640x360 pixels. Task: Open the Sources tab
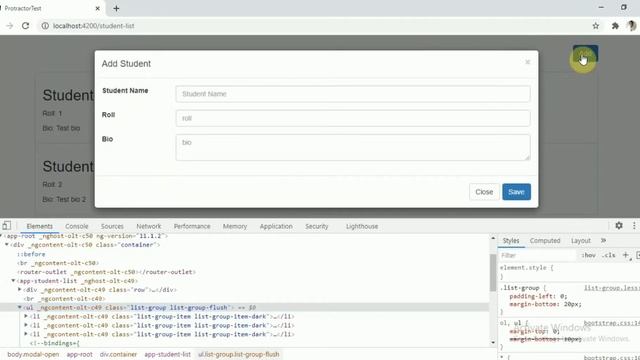tap(112, 226)
